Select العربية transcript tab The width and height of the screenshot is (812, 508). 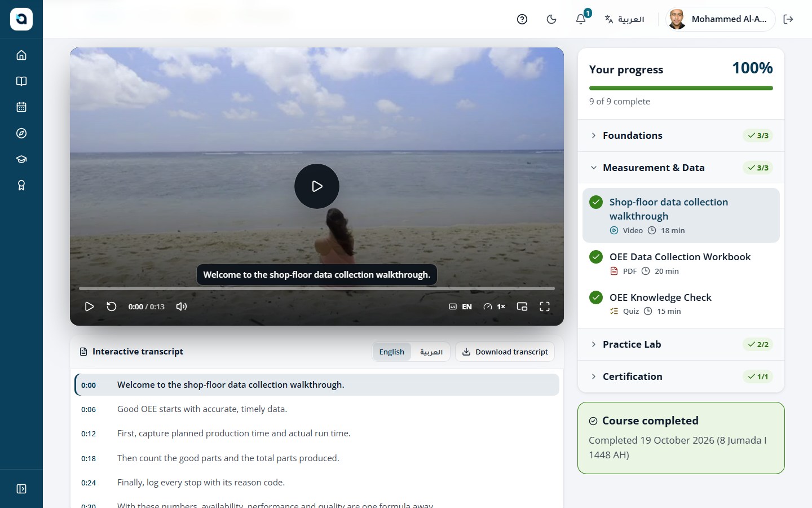pyautogui.click(x=431, y=352)
